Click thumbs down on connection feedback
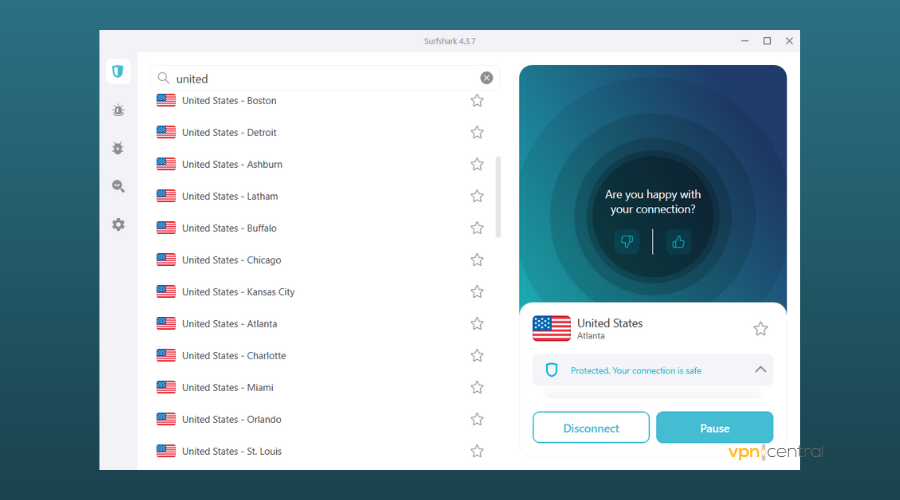This screenshot has width=900, height=500. 627,242
